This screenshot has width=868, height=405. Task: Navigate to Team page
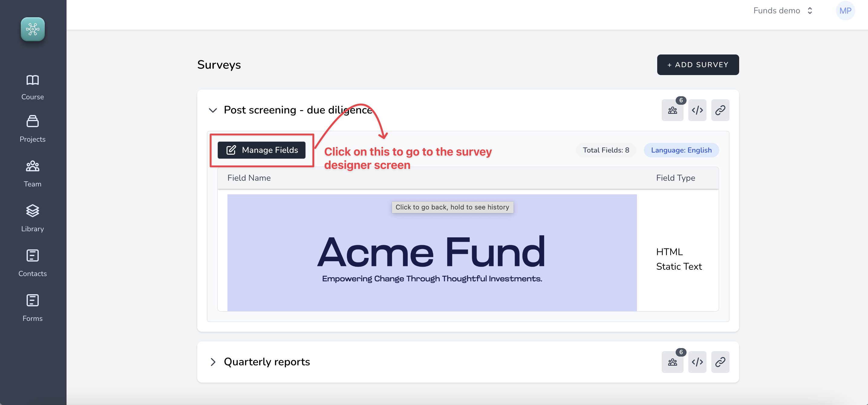[x=33, y=174]
